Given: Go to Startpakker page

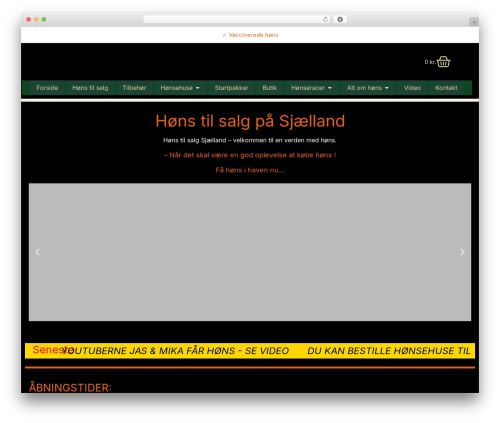Looking at the screenshot, I should coord(231,88).
